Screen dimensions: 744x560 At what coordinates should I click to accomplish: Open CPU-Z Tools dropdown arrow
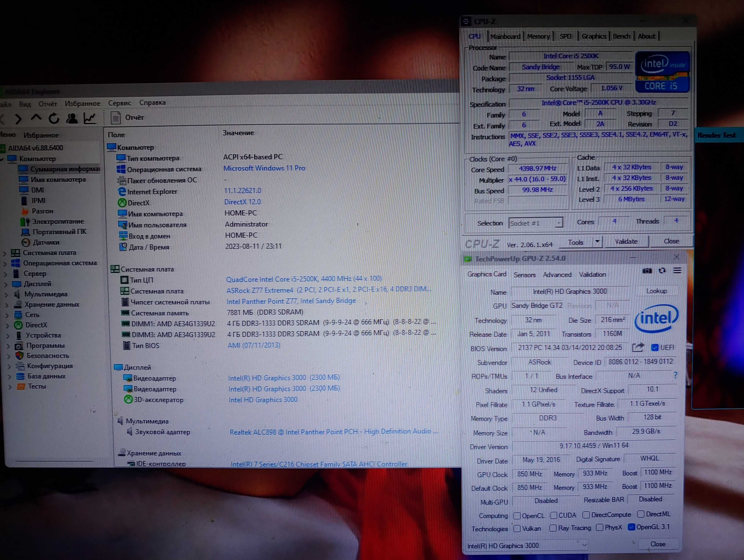(597, 242)
